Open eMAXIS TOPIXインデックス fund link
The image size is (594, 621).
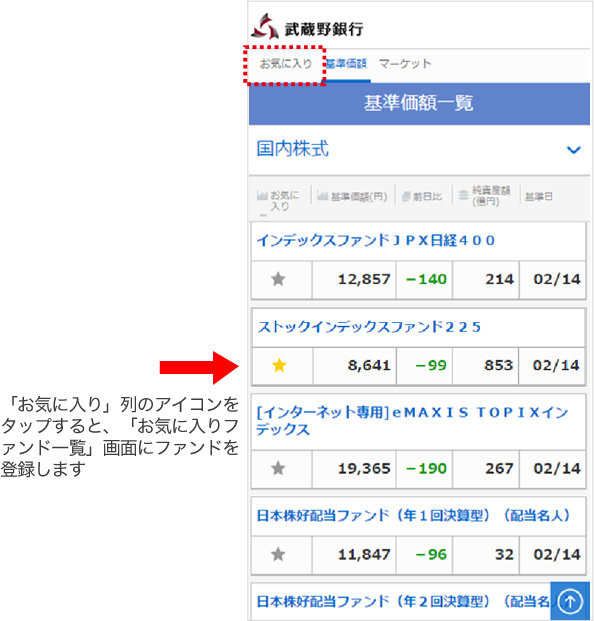pos(413,421)
